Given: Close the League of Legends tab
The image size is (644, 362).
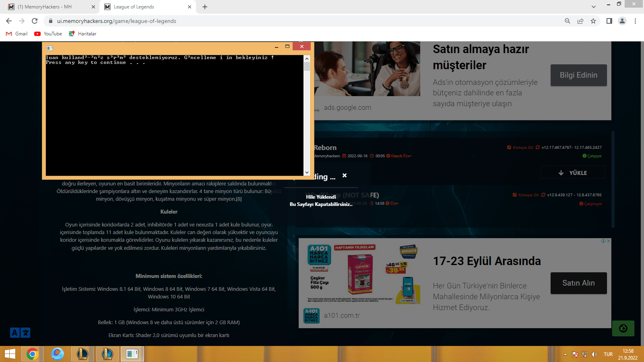Looking at the screenshot, I should (190, 7).
